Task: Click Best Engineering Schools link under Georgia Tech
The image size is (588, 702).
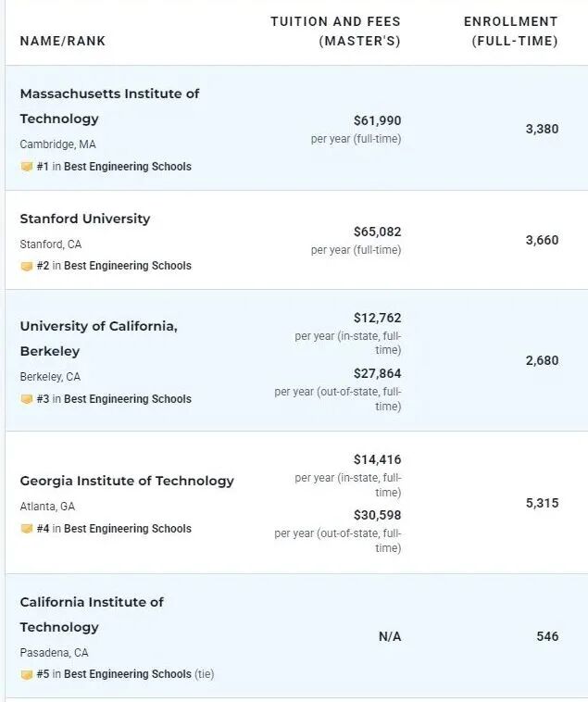Action: click(x=128, y=529)
